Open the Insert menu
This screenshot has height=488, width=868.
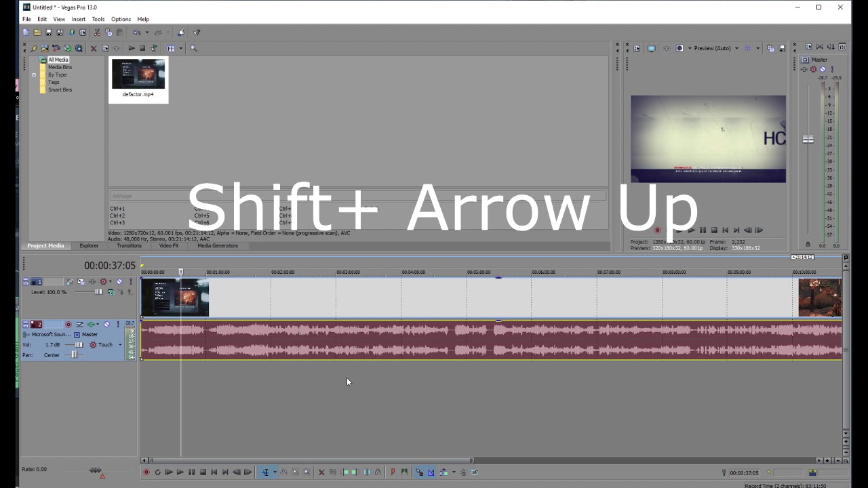coord(79,19)
